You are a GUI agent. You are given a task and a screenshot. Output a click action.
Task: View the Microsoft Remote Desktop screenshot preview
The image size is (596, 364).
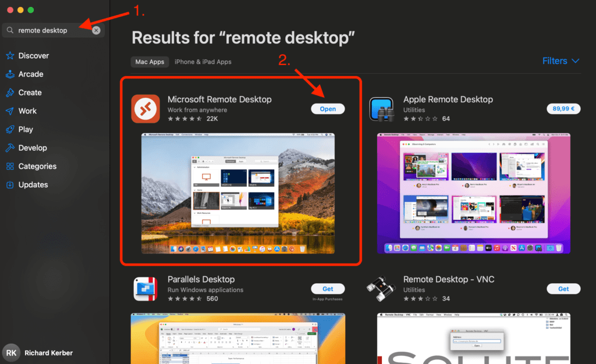pos(238,193)
